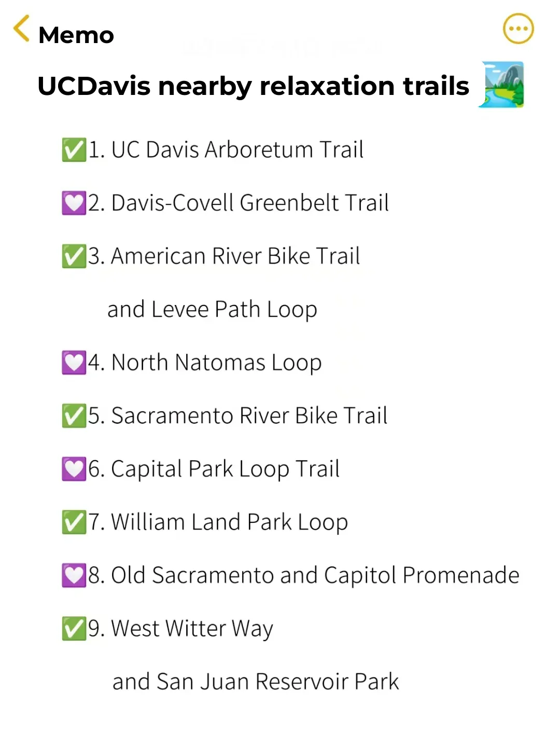
Task: Select the Memo header label
Action: 76,35
